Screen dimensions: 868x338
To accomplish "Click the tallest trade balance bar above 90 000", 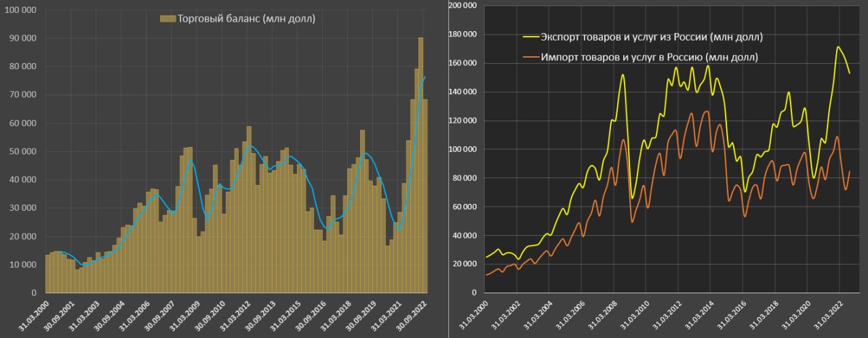I will click(x=421, y=165).
